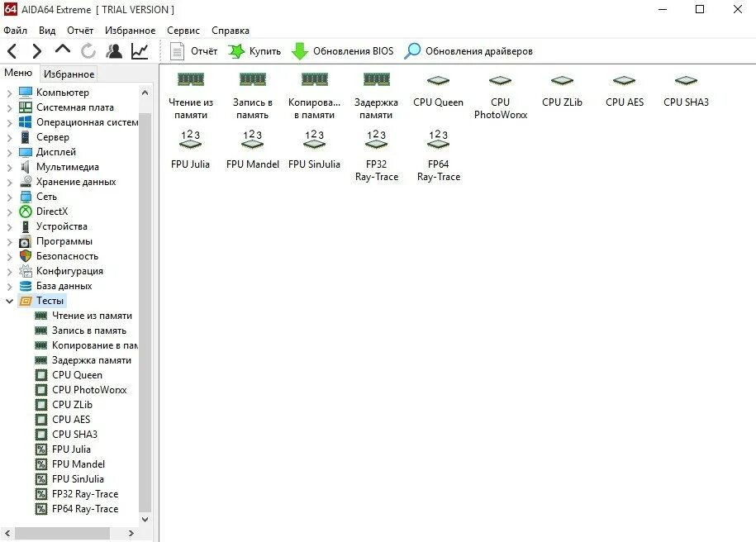Viewport: 756px width, 542px height.
Task: Go up one level with the up arrow icon
Action: [63, 50]
